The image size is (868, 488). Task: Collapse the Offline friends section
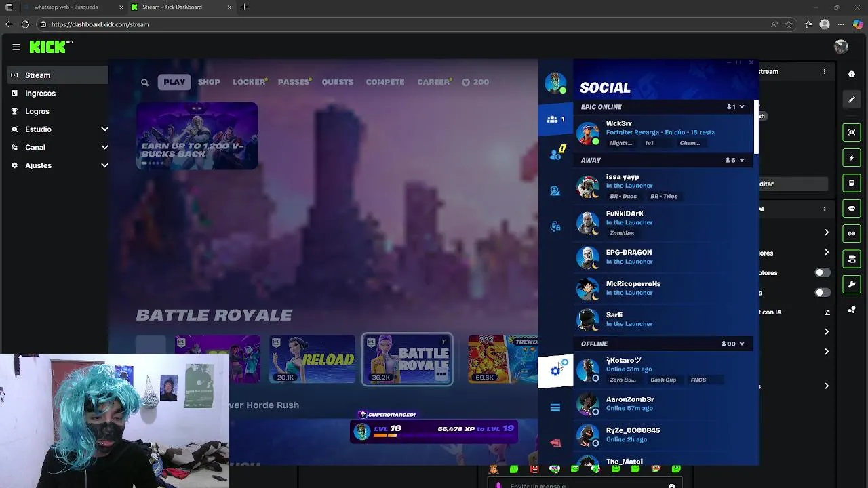(741, 344)
